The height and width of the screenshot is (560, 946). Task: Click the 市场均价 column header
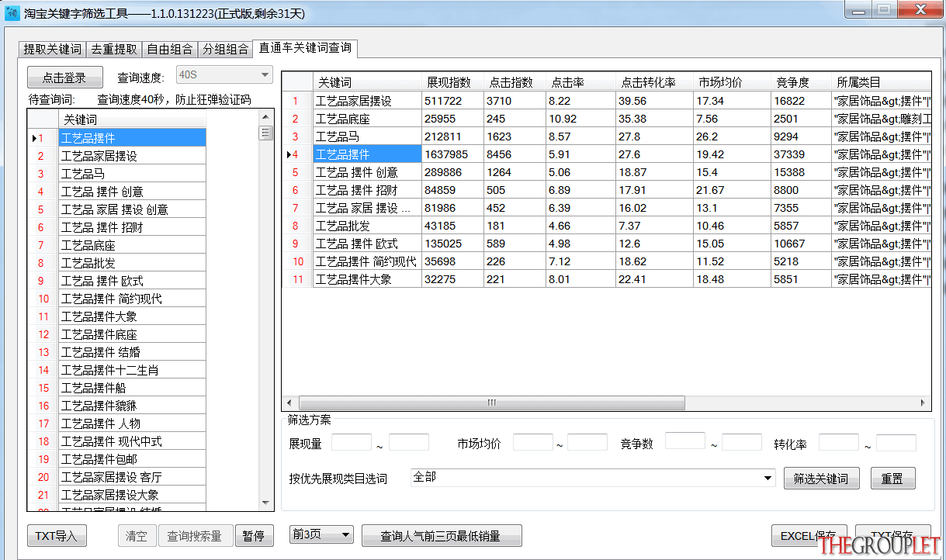(x=732, y=81)
